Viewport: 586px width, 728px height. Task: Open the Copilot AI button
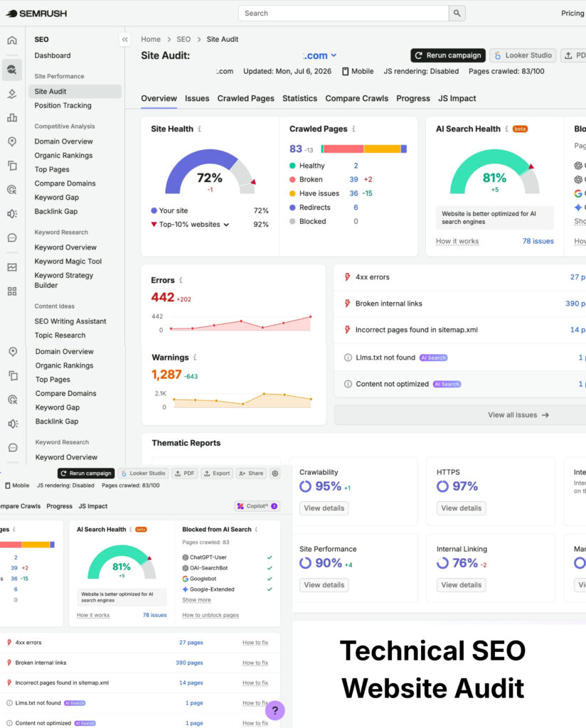point(257,506)
